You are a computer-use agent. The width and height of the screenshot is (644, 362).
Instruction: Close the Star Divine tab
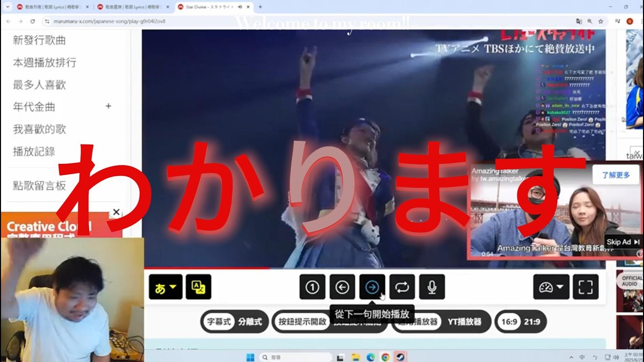pos(249,7)
